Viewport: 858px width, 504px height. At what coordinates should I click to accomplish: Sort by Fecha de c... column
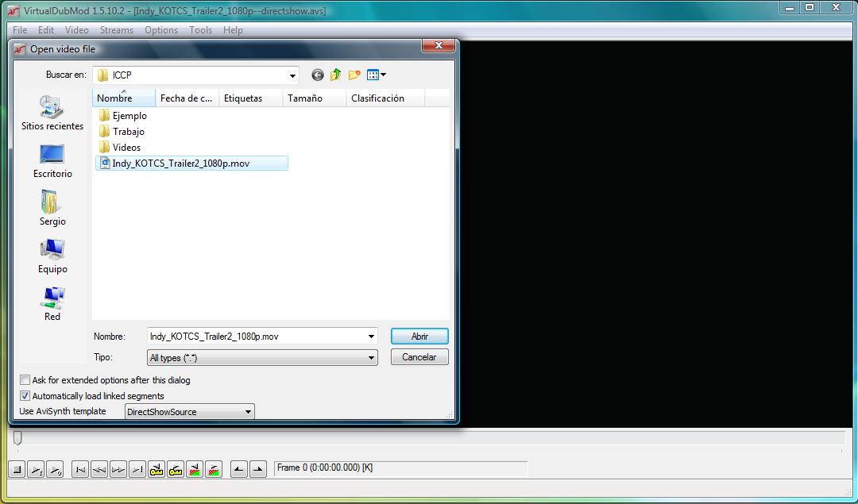click(x=187, y=98)
